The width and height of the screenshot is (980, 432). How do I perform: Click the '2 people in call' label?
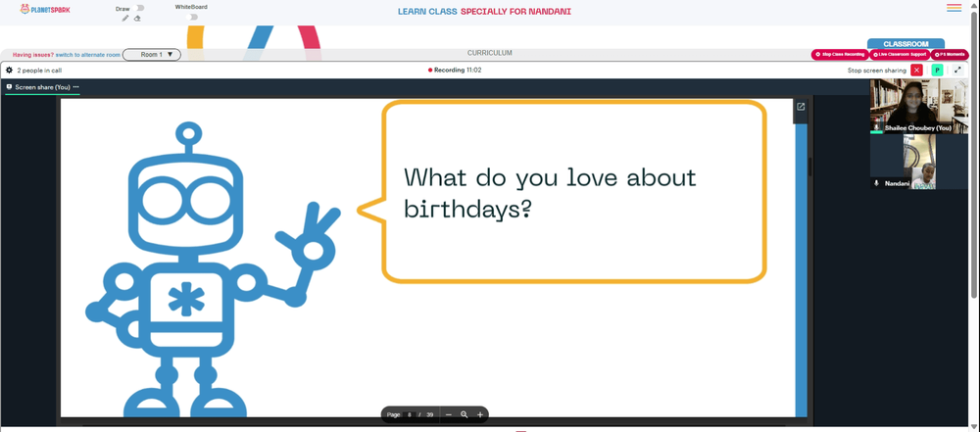pyautogui.click(x=39, y=71)
